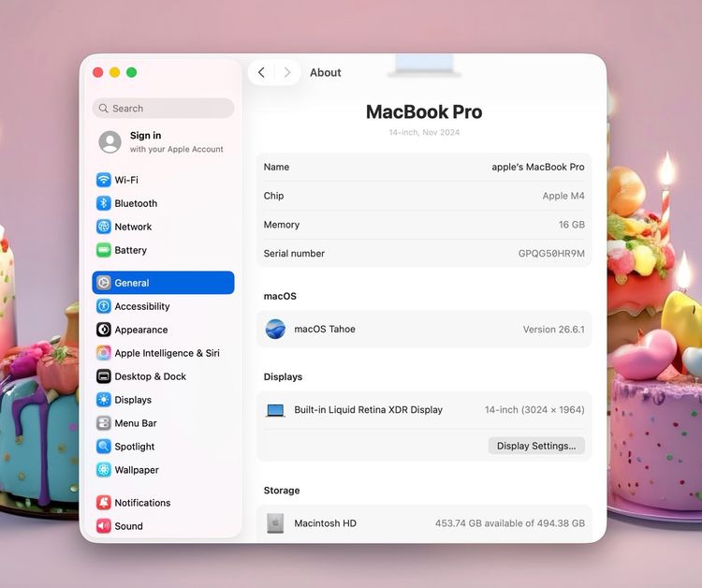Click the Macintosh HD drive icon
Screen dimensions: 702x588
(x=275, y=523)
